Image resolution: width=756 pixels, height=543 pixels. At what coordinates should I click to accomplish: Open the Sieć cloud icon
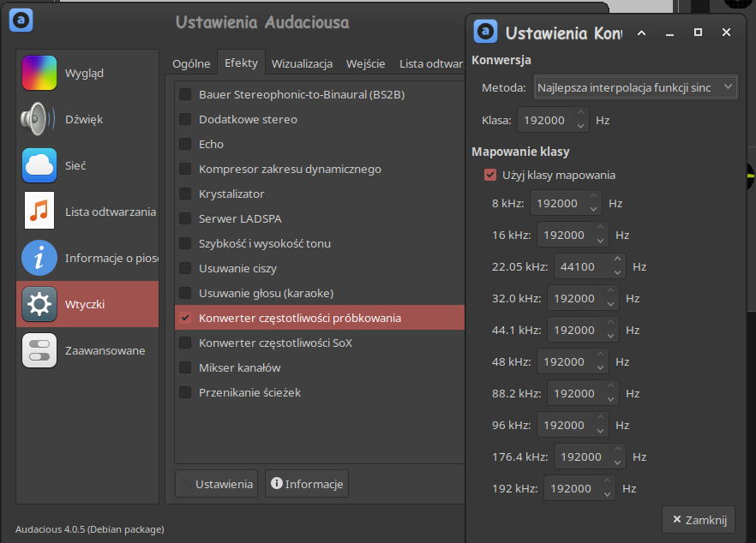(39, 165)
